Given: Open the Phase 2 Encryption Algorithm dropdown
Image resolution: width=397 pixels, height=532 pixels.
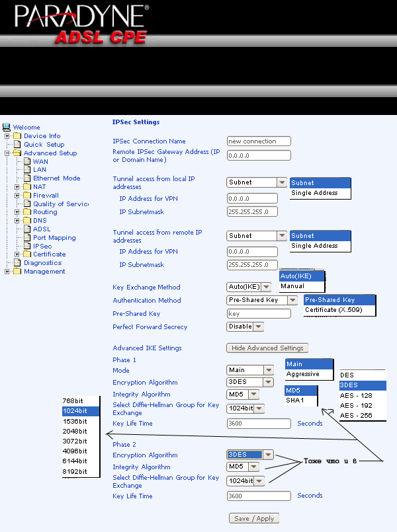Looking at the screenshot, I should click(250, 455).
